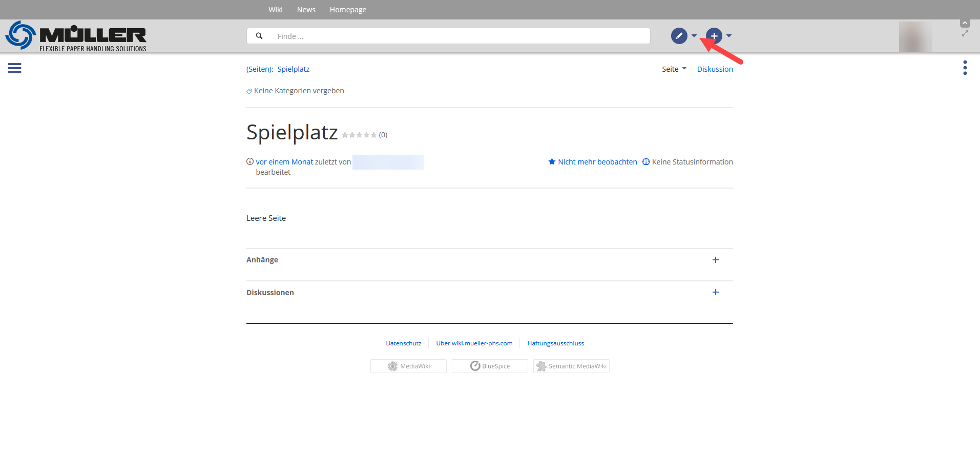980x474 pixels.
Task: Open the dropdown arrow beside the plus button
Action: [x=729, y=36]
